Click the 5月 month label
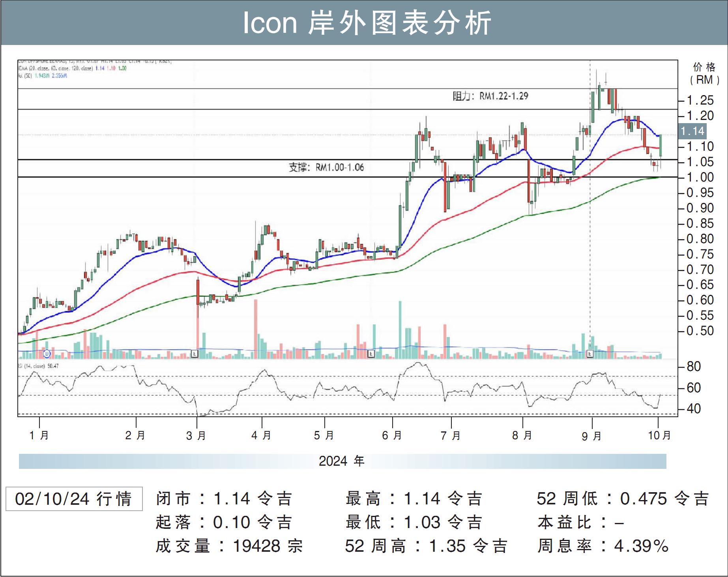Viewport: 728px width, 577px height. [324, 435]
